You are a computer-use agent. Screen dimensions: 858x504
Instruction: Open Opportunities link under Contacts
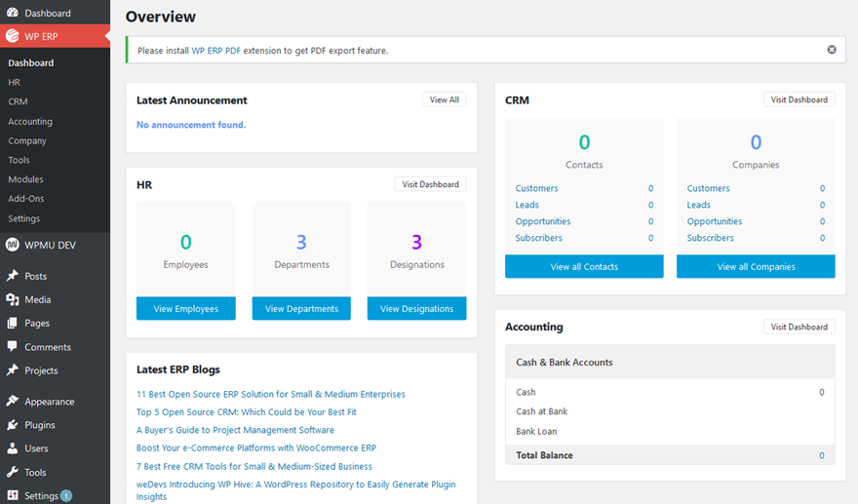click(x=543, y=221)
